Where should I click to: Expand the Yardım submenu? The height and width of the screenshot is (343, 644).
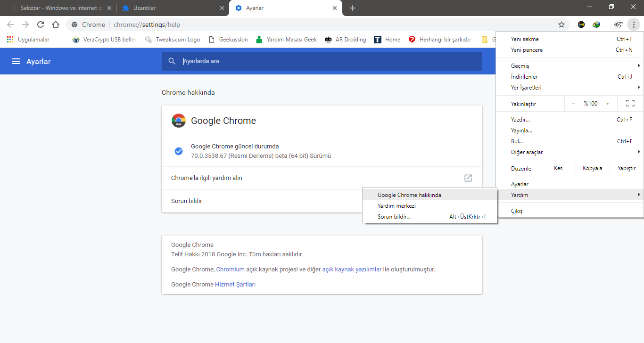click(570, 195)
